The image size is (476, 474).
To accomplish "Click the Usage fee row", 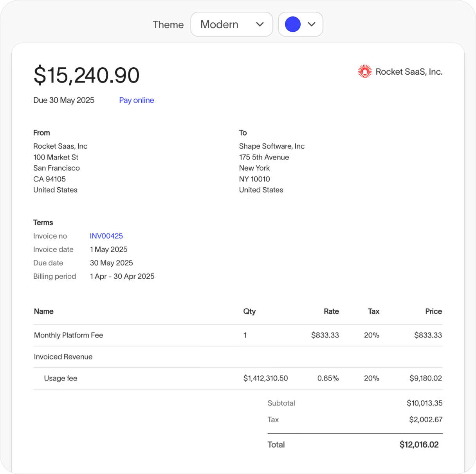I will 61,378.
